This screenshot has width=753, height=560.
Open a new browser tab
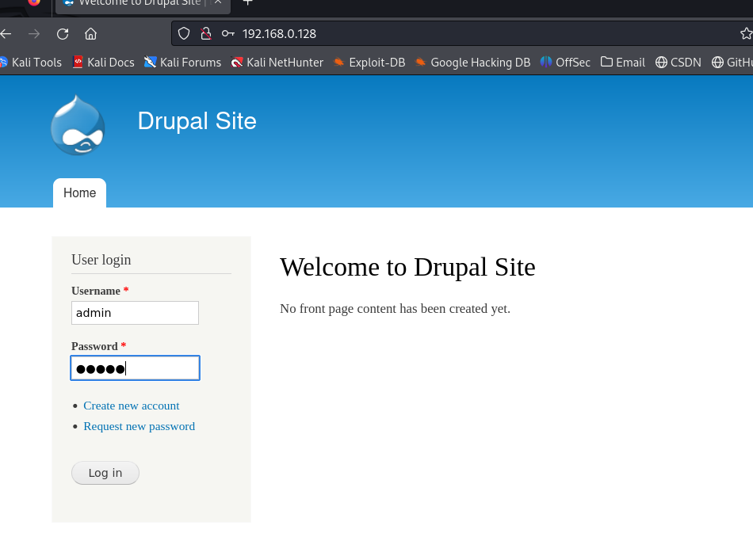[x=248, y=3]
